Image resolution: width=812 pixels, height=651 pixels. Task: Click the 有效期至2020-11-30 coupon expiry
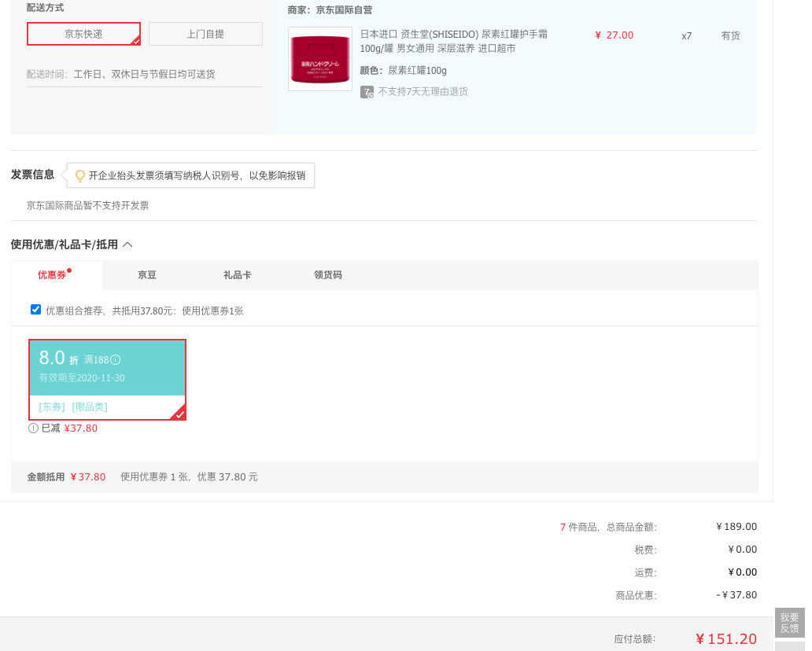click(x=82, y=377)
